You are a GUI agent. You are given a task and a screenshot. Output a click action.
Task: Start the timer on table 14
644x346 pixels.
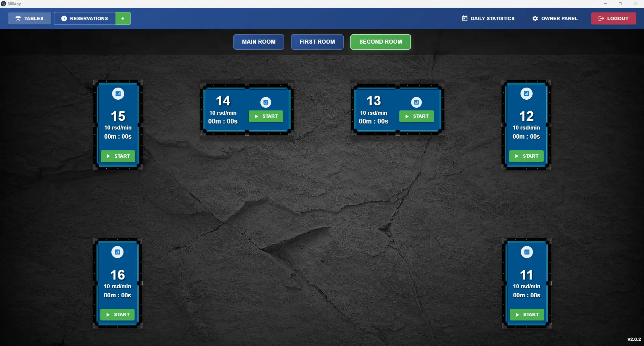coord(266,116)
